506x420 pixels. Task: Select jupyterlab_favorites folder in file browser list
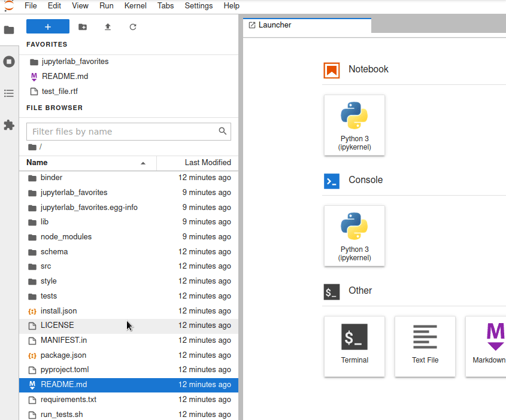128,193
